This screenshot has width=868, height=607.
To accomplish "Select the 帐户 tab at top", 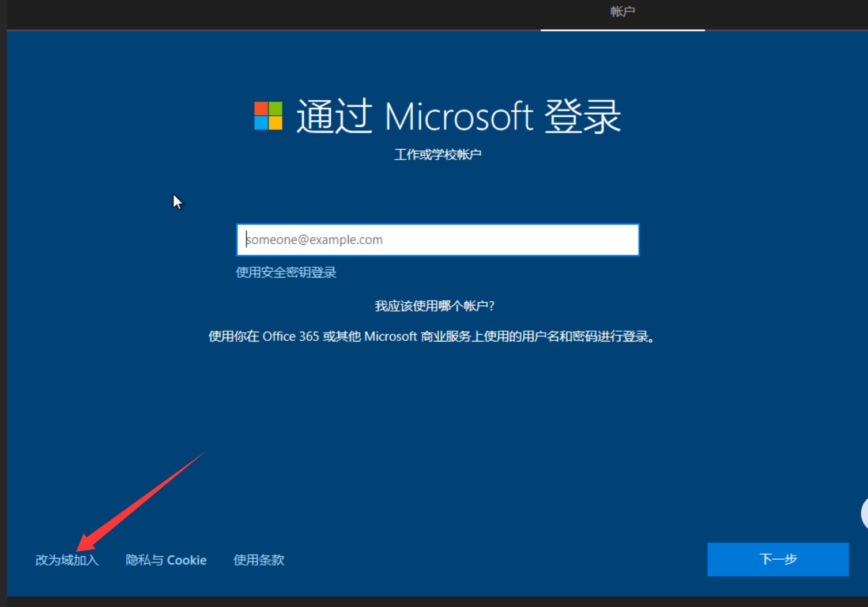I will point(622,12).
